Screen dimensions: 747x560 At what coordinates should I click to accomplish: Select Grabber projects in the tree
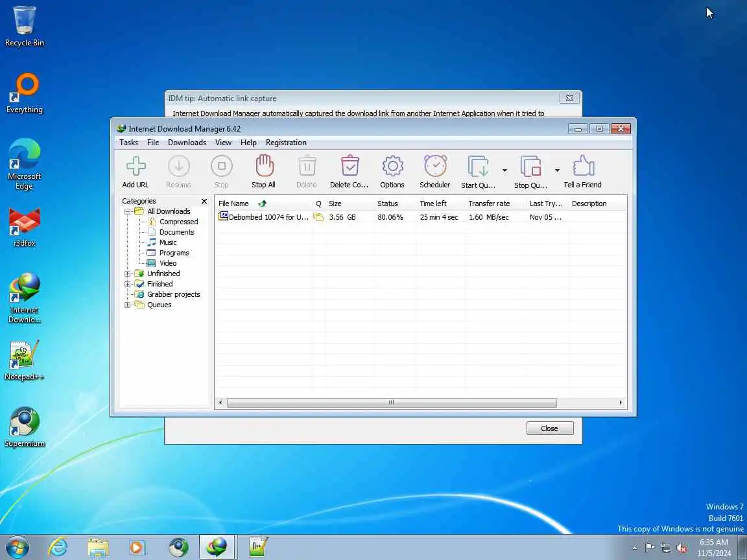pos(173,294)
